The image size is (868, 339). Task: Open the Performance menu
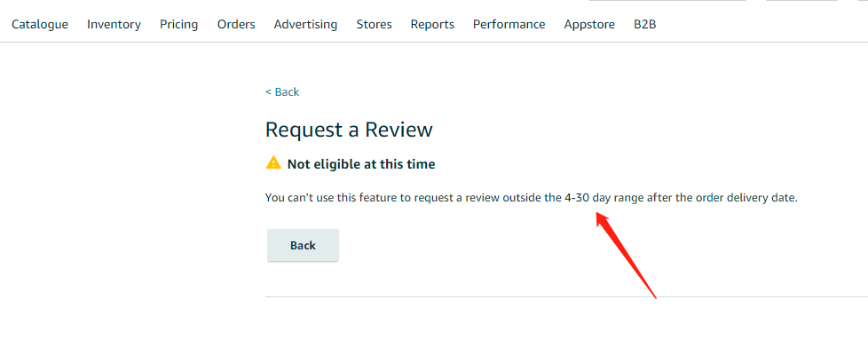click(x=509, y=24)
